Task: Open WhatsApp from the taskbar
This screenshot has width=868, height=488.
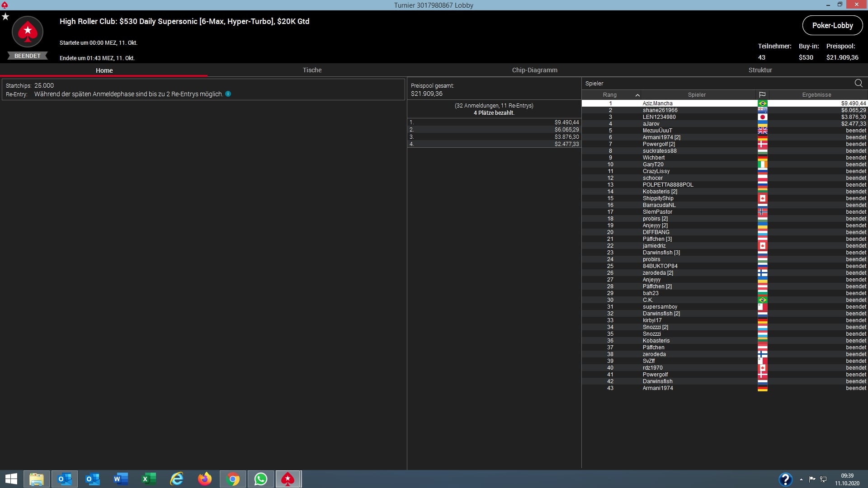Action: pos(261,479)
